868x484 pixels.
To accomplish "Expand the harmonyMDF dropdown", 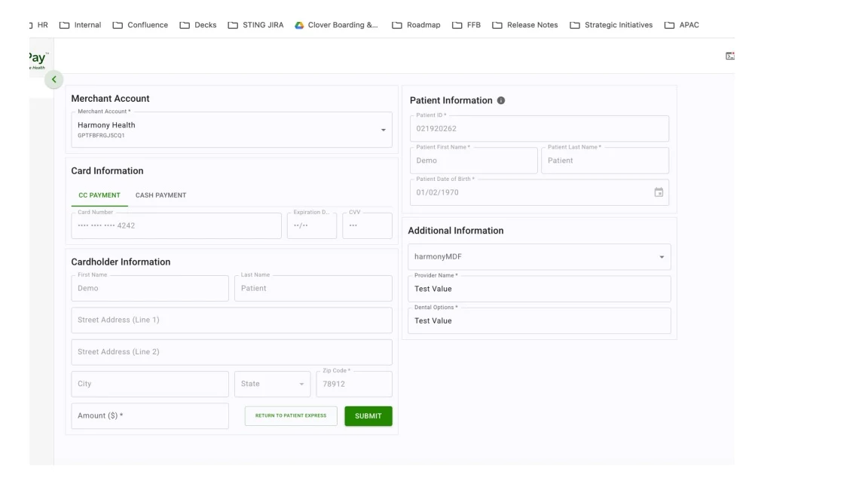I will (x=539, y=257).
